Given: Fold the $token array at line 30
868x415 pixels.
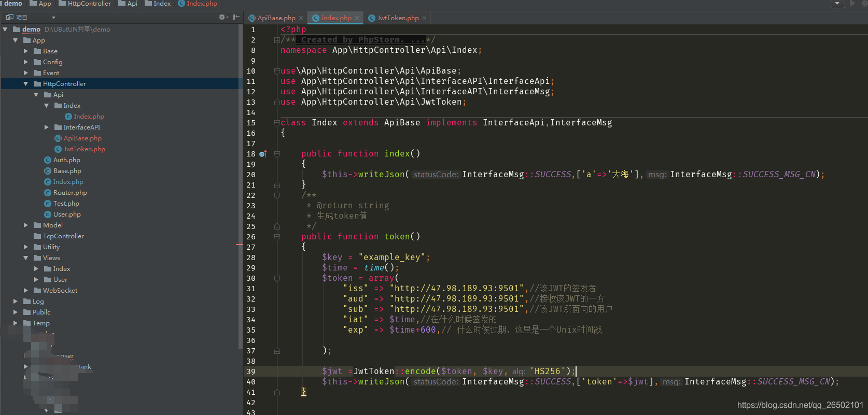Looking at the screenshot, I should [x=277, y=278].
